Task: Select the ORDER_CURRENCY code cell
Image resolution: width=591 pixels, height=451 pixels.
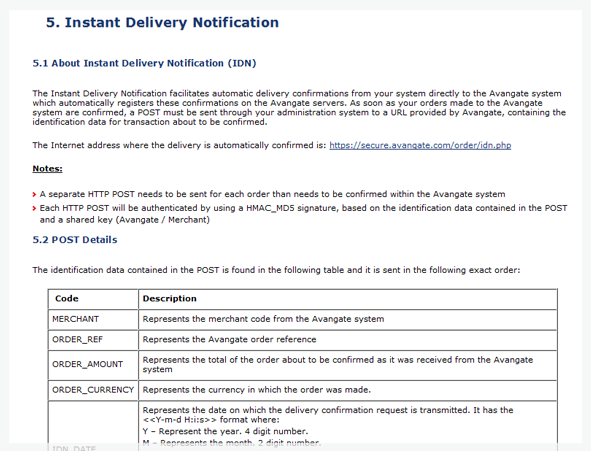Action: pos(93,390)
